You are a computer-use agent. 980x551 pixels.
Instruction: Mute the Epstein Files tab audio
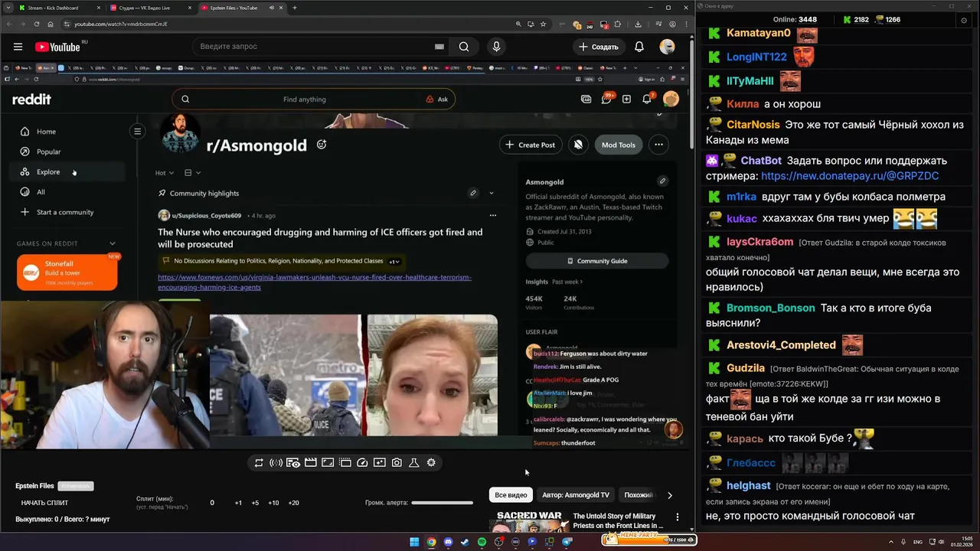click(271, 8)
